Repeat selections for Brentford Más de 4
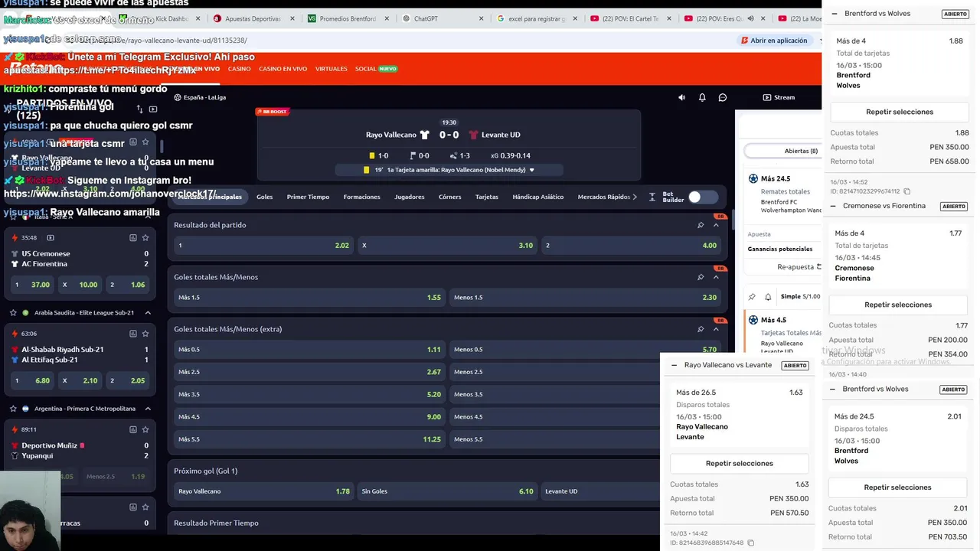Image resolution: width=980 pixels, height=551 pixels. click(x=900, y=112)
